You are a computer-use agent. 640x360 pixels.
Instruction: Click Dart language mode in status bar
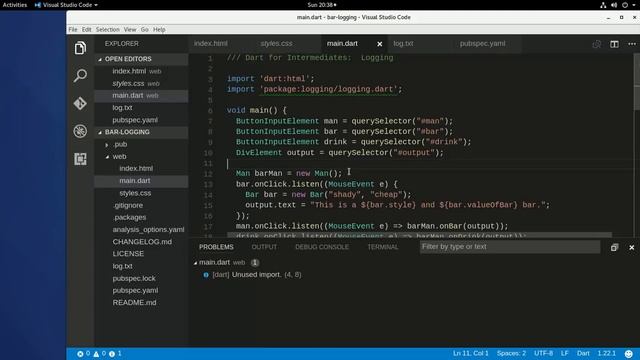tap(583, 353)
